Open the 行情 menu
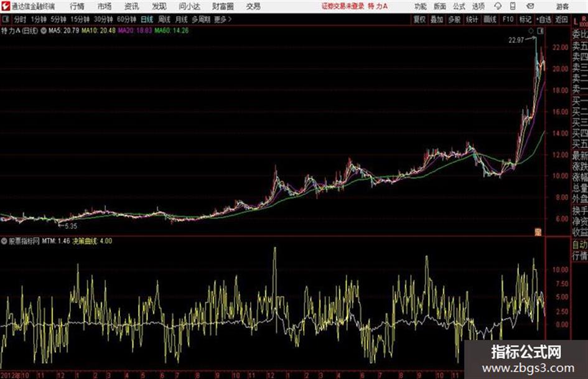The height and width of the screenshot is (379, 588). [x=77, y=6]
